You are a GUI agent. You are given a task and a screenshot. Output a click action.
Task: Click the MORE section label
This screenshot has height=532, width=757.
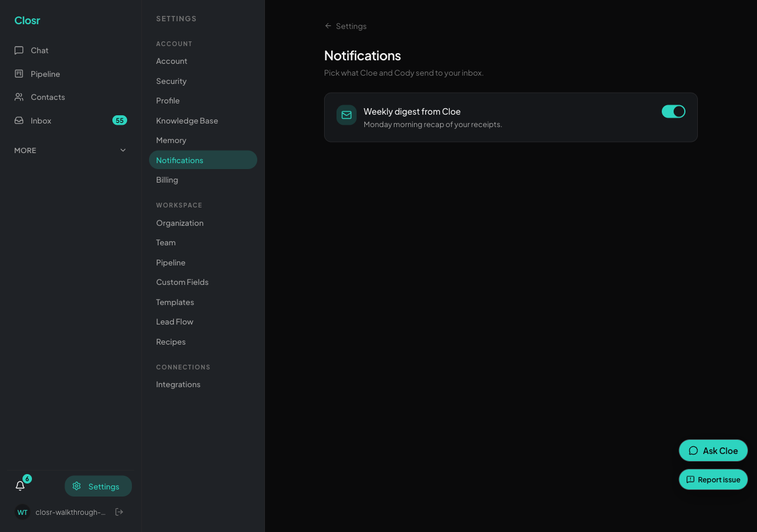point(25,150)
